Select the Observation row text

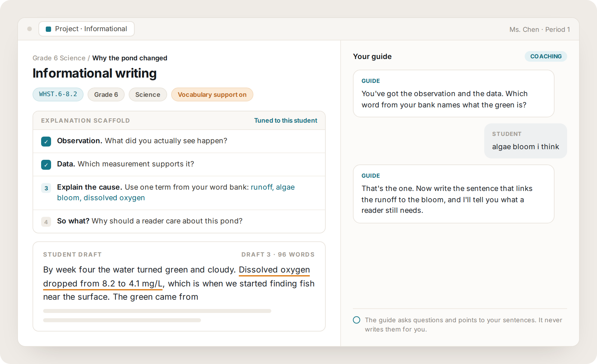pyautogui.click(x=142, y=141)
